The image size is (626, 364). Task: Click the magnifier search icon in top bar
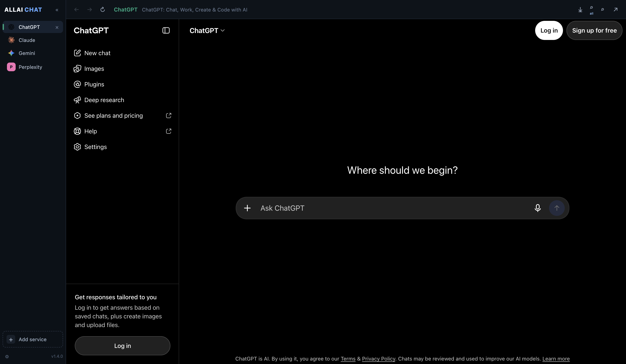[602, 10]
